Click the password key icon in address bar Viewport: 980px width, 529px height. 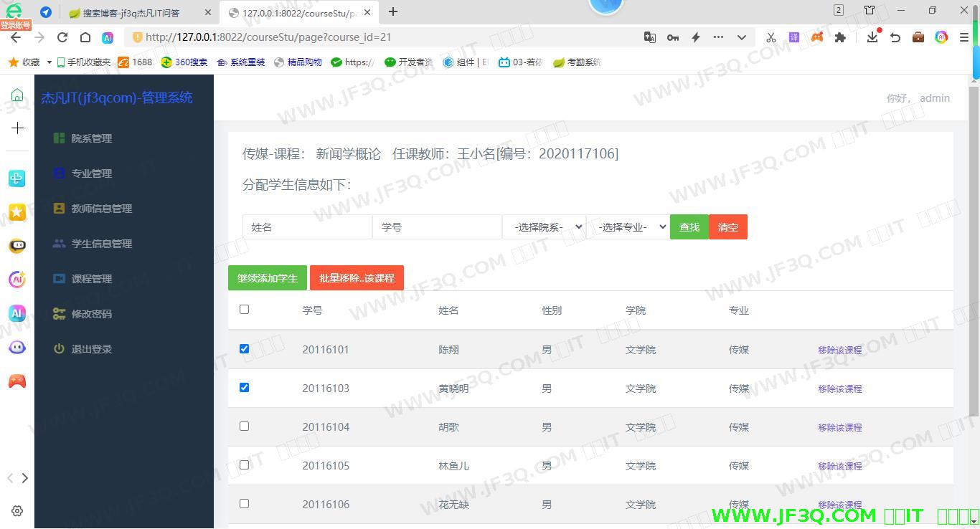tap(672, 37)
